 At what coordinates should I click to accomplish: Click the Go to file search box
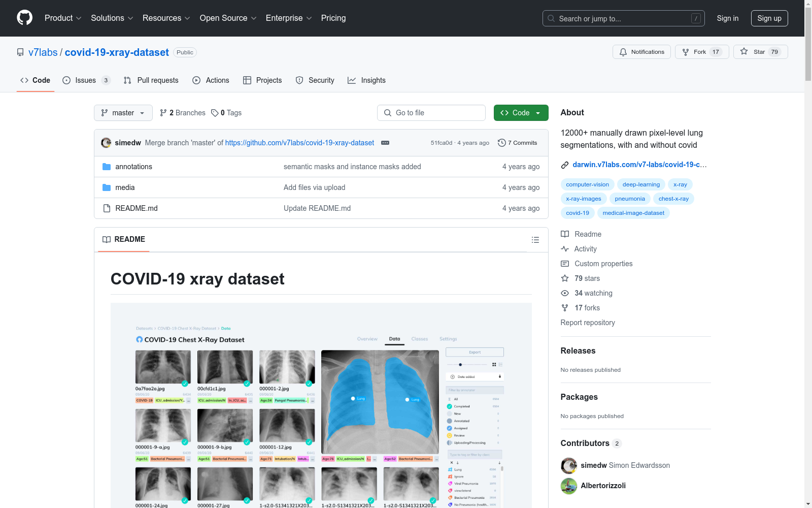click(x=431, y=113)
